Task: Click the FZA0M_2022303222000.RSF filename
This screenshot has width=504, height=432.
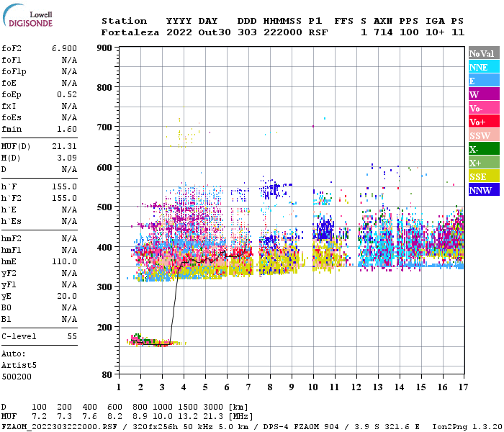Action: tap(60, 427)
